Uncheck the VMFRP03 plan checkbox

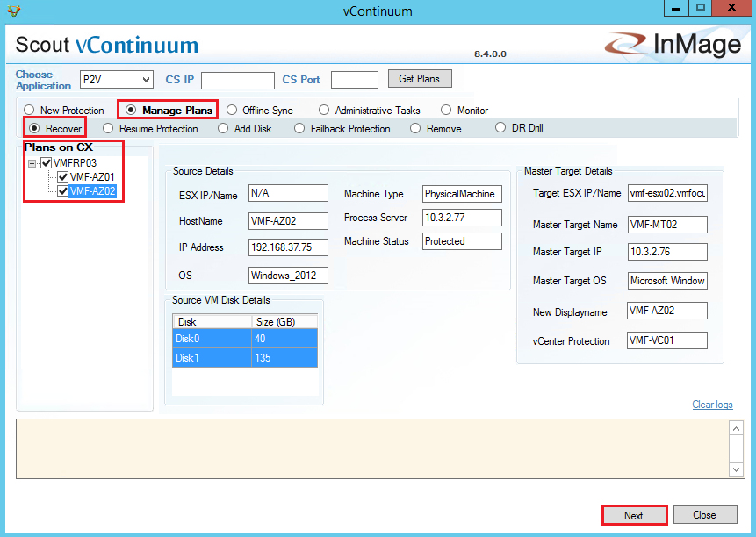point(46,163)
